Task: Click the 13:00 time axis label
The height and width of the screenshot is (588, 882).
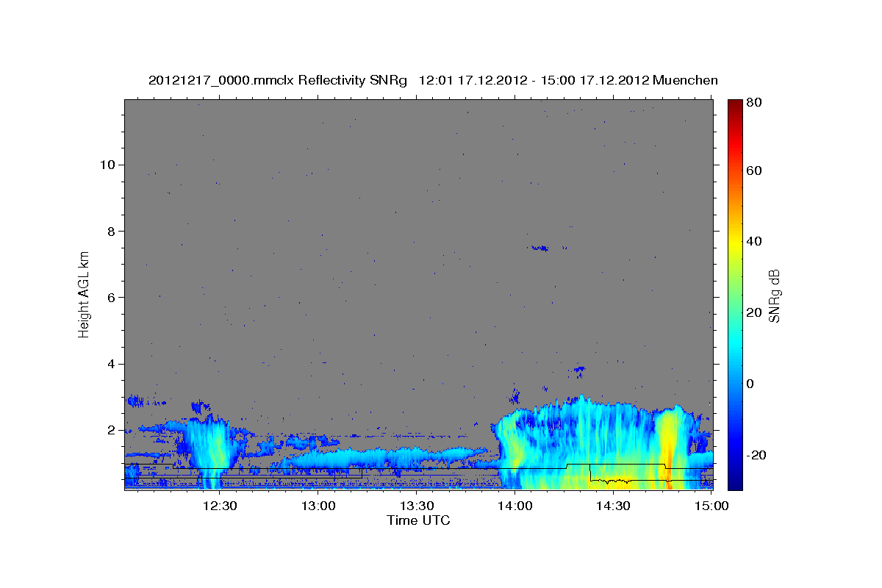Action: click(x=318, y=506)
